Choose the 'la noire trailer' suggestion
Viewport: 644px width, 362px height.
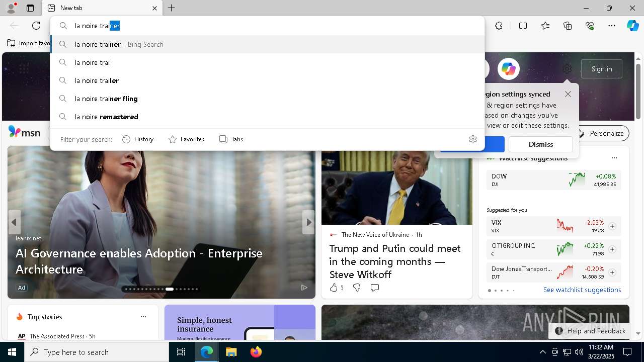click(268, 80)
